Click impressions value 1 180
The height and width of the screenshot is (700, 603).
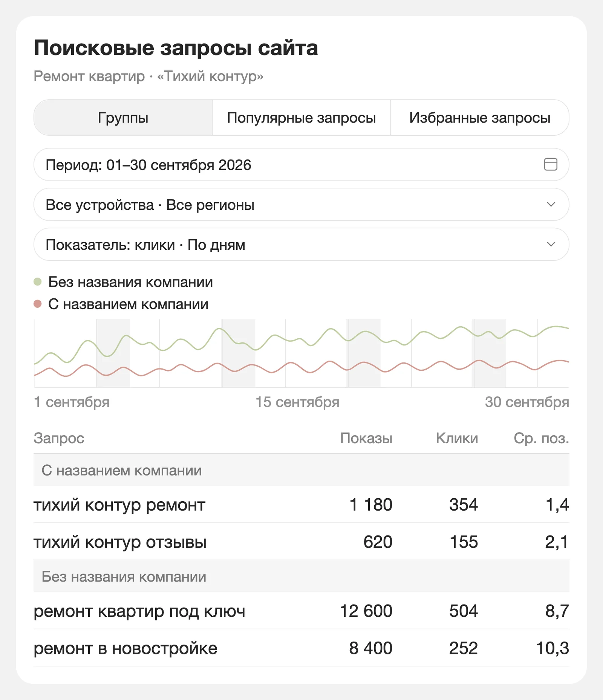[371, 505]
